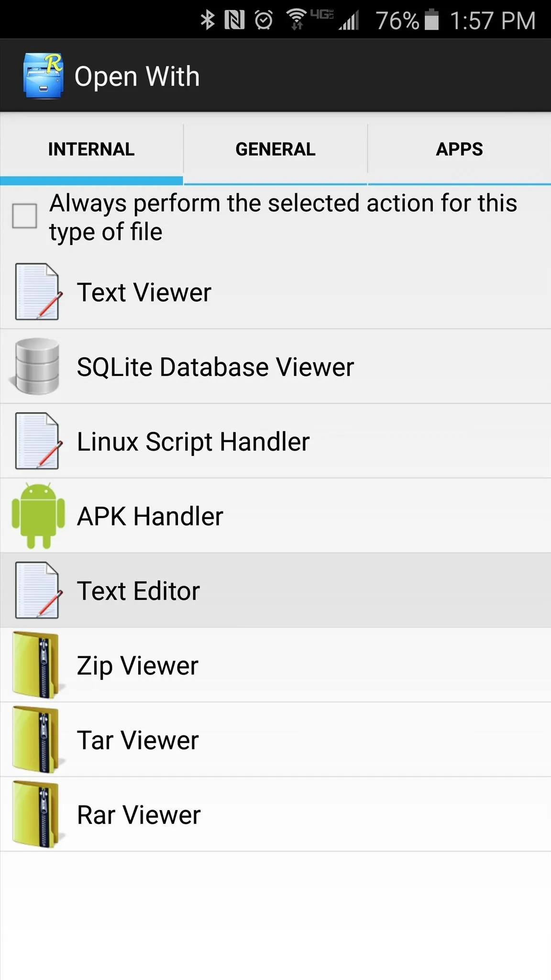Viewport: 551px width, 980px height.
Task: Switch to the General tab
Action: click(x=275, y=149)
